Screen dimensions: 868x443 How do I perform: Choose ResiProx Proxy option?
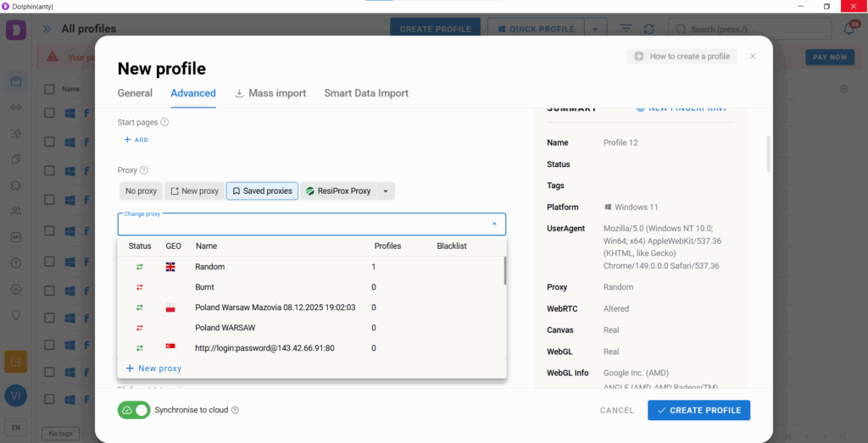point(338,191)
